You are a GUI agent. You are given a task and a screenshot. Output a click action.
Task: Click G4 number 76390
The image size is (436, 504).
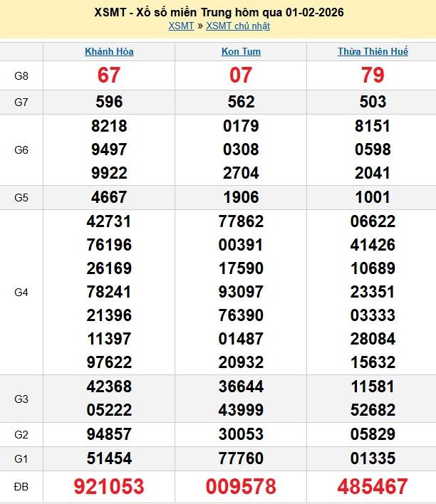241,315
